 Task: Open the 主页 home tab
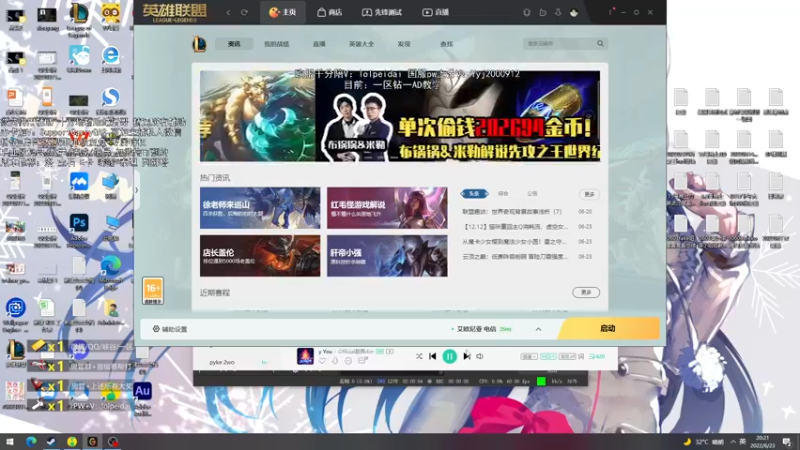[283, 12]
